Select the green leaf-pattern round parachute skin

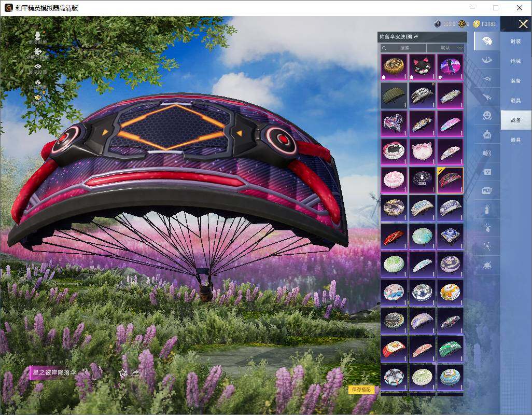pyautogui.click(x=394, y=265)
